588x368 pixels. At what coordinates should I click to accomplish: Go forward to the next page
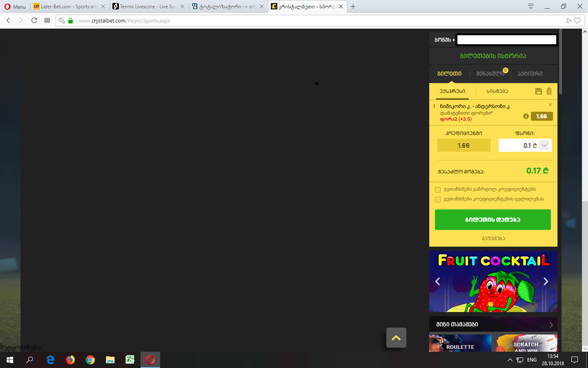[21, 21]
